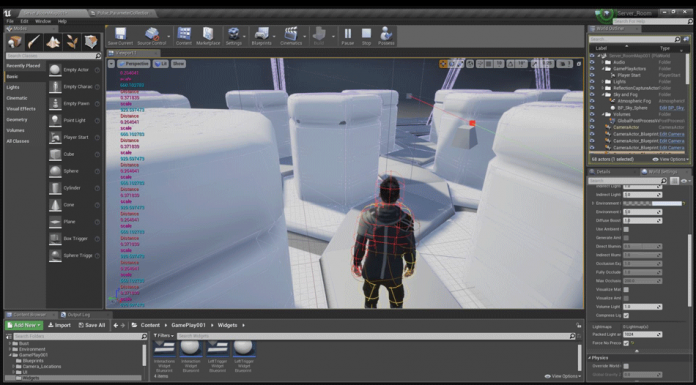Select Foliage mode leaf icon
Image resolution: width=696 pixels, height=385 pixels.
(71, 42)
